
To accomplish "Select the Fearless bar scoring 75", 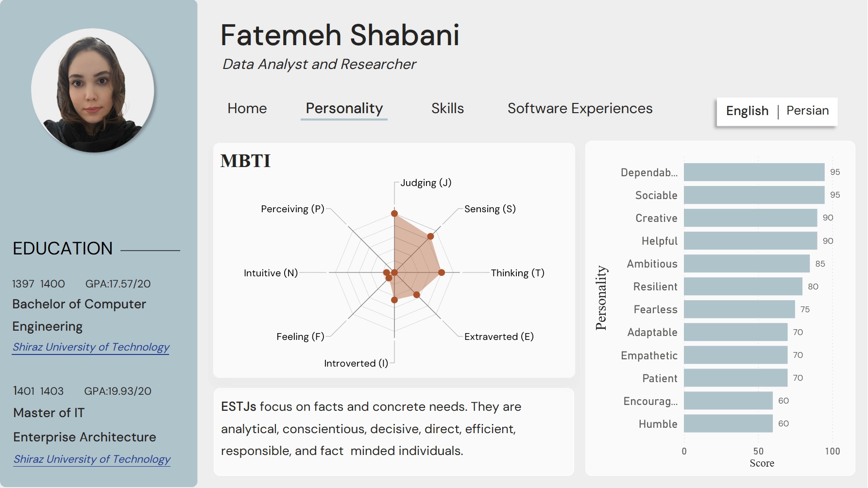I will coord(739,309).
